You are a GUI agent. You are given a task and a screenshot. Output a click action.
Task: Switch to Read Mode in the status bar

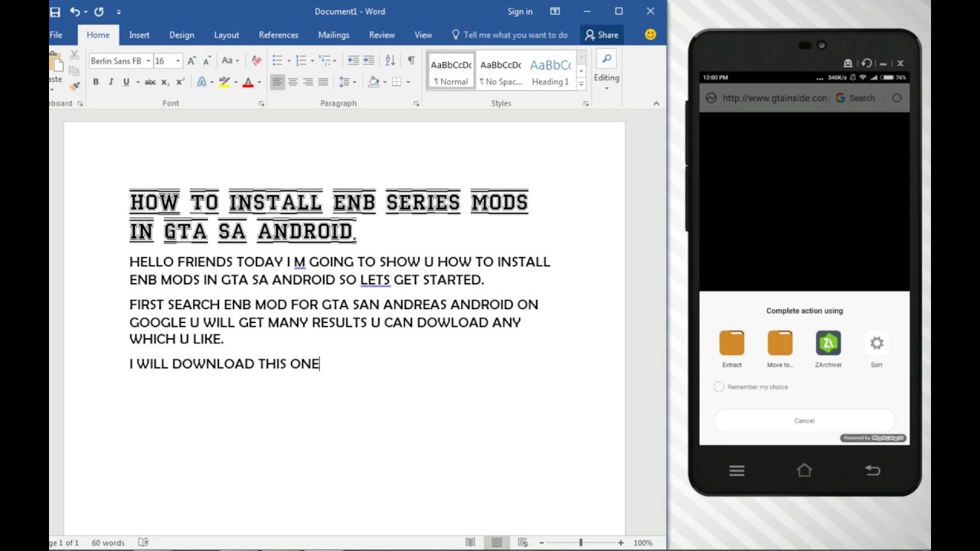coord(470,543)
